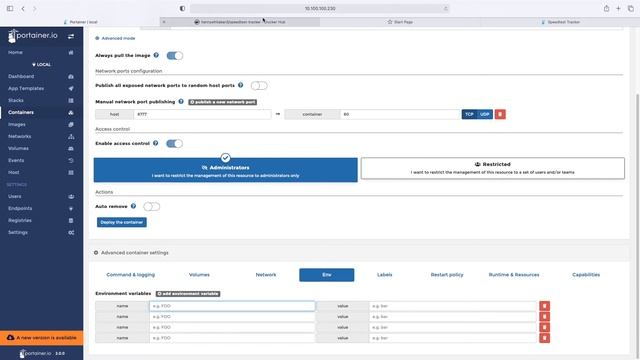This screenshot has width=640, height=360.
Task: Click the Endpoints plug icon
Action: tap(71, 209)
